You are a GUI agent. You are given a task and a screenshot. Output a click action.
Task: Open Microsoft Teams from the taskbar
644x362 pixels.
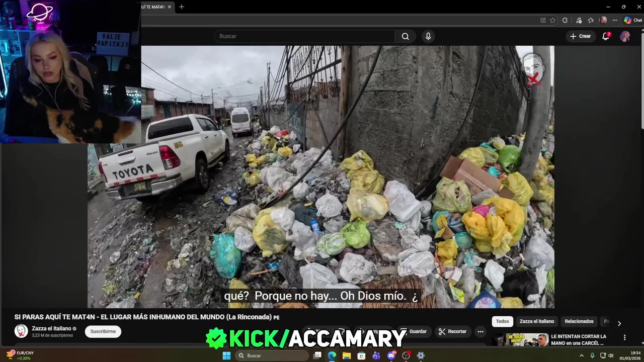(376, 355)
